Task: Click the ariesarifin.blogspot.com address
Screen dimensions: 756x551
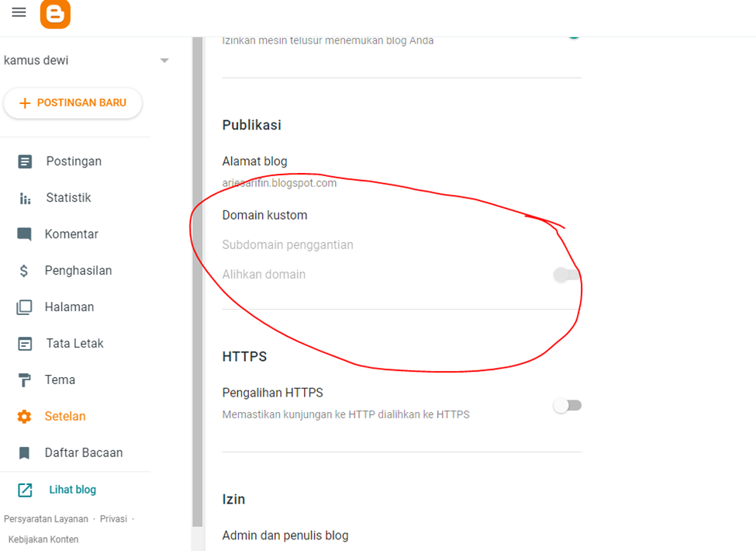Action: click(279, 183)
